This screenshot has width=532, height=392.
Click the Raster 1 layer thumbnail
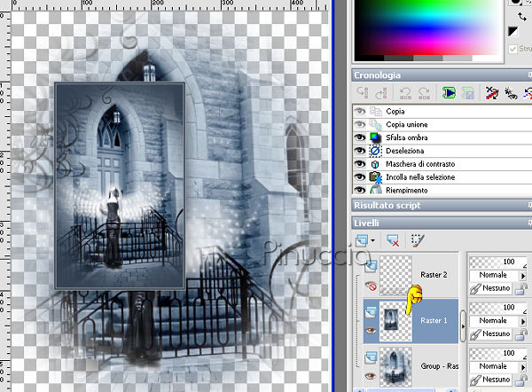click(x=395, y=321)
